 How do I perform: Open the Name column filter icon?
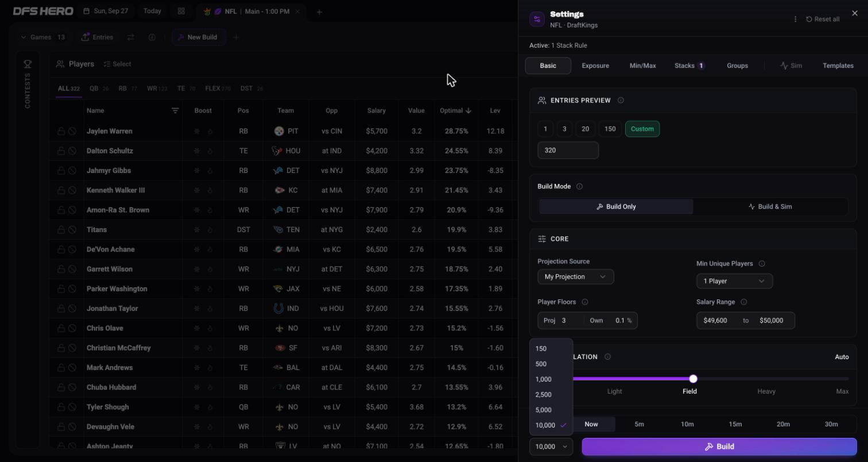click(175, 110)
